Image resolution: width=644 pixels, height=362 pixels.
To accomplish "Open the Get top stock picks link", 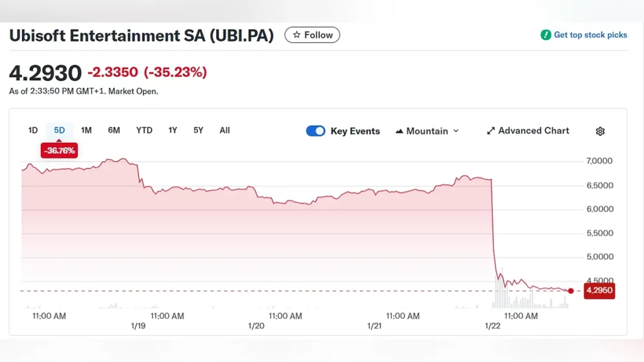I will 590,35.
